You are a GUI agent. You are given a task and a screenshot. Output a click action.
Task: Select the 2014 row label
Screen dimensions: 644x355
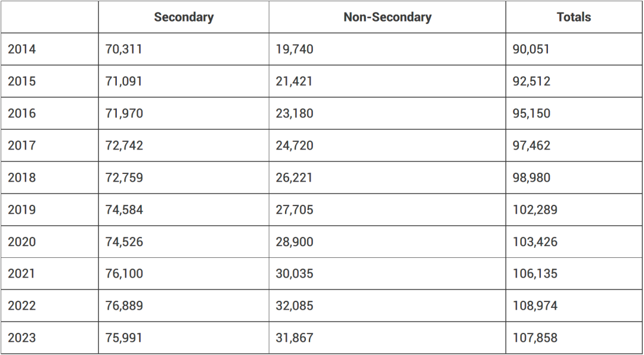(x=22, y=49)
